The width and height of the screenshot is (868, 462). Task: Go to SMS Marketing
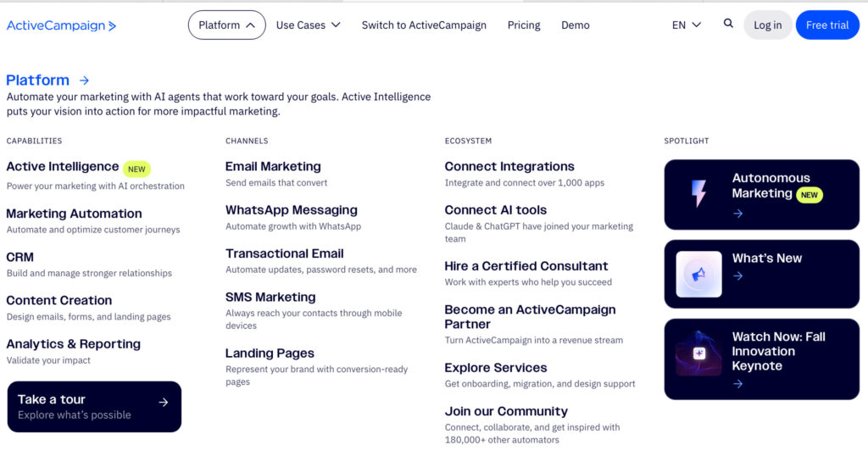pyautogui.click(x=270, y=297)
